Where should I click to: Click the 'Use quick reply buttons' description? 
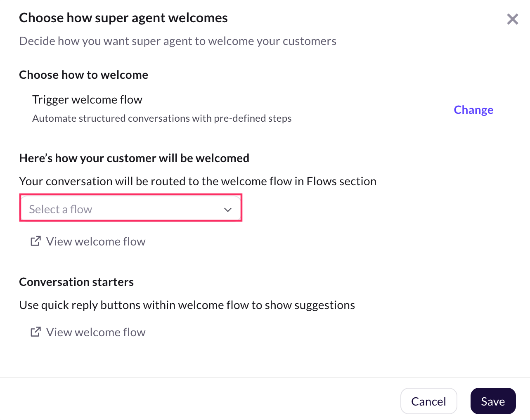pos(187,305)
